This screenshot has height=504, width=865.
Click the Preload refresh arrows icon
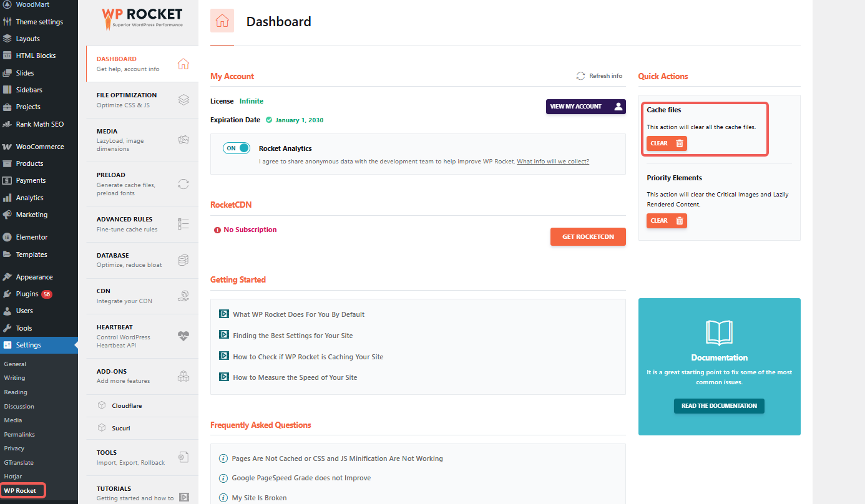click(x=183, y=184)
